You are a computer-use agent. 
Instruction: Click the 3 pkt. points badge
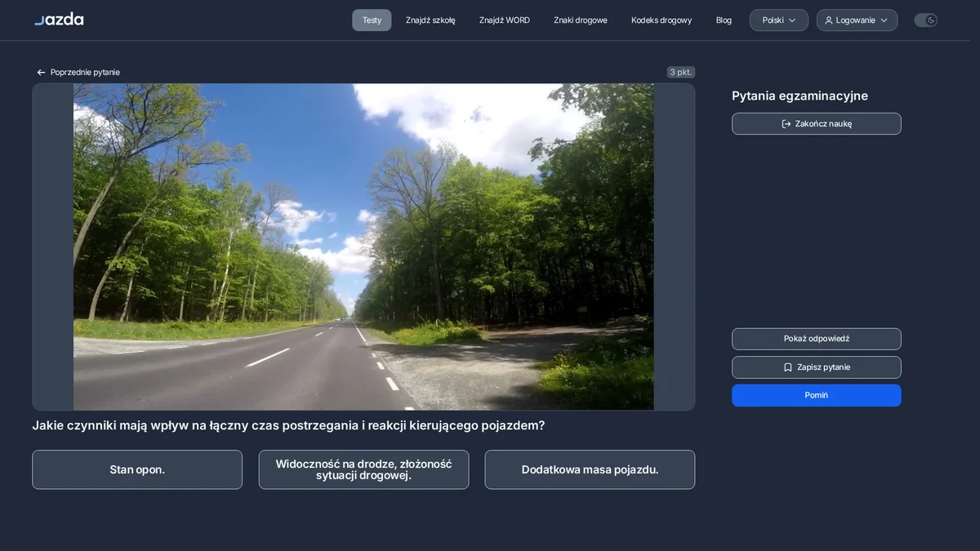pyautogui.click(x=681, y=72)
